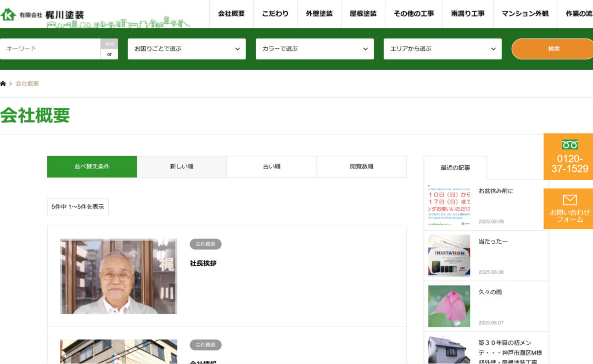Viewport: 593px width, 364px height.
Task: Open the お盆休み前に article
Action: click(496, 191)
